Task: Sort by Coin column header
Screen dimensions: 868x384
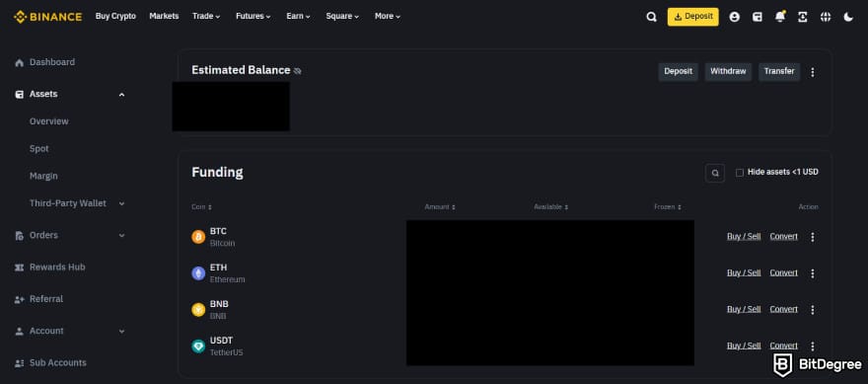Action: (x=201, y=206)
